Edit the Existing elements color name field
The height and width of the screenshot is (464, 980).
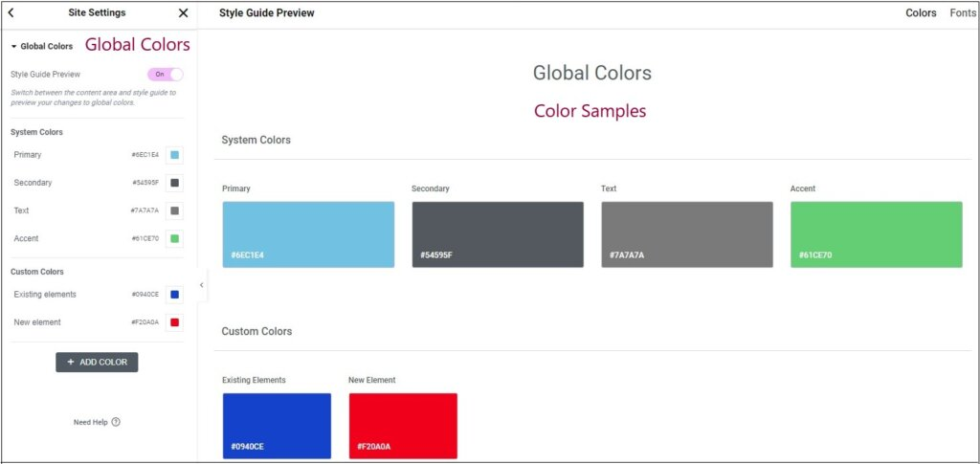click(x=57, y=295)
